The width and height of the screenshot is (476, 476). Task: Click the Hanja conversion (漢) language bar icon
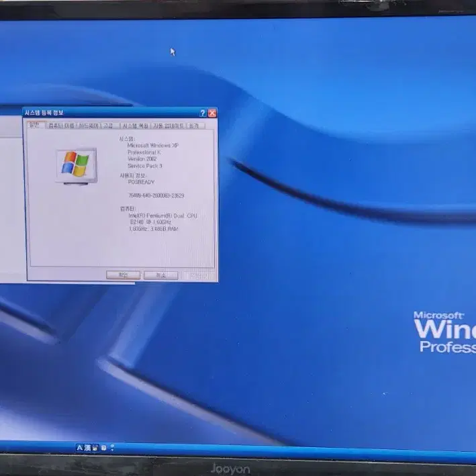pos(87,448)
